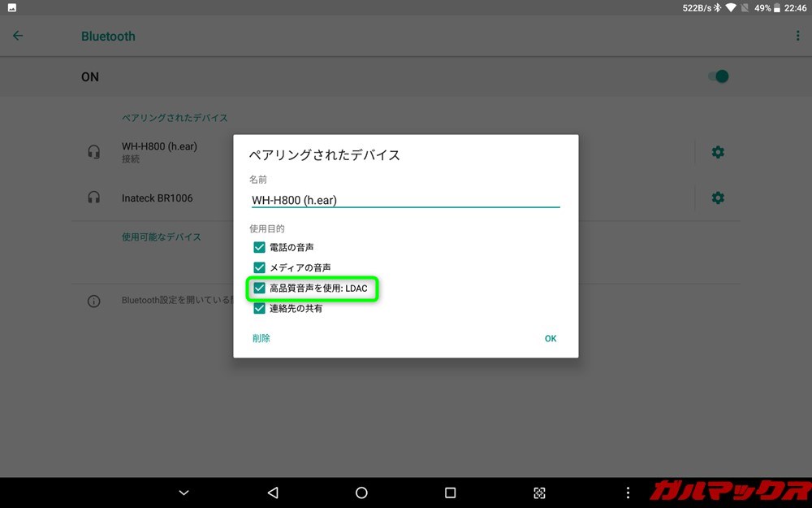The image size is (812, 508).
Task: Open settings gear for WH-H800 device
Action: click(718, 152)
